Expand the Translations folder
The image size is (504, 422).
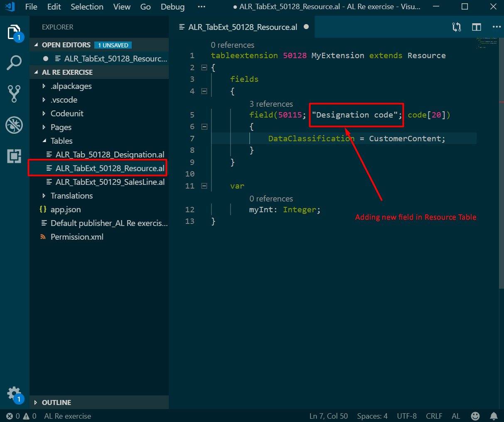tap(71, 196)
